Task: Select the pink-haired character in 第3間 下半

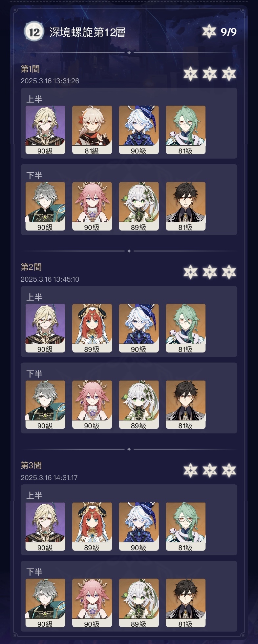Action: click(x=92, y=603)
